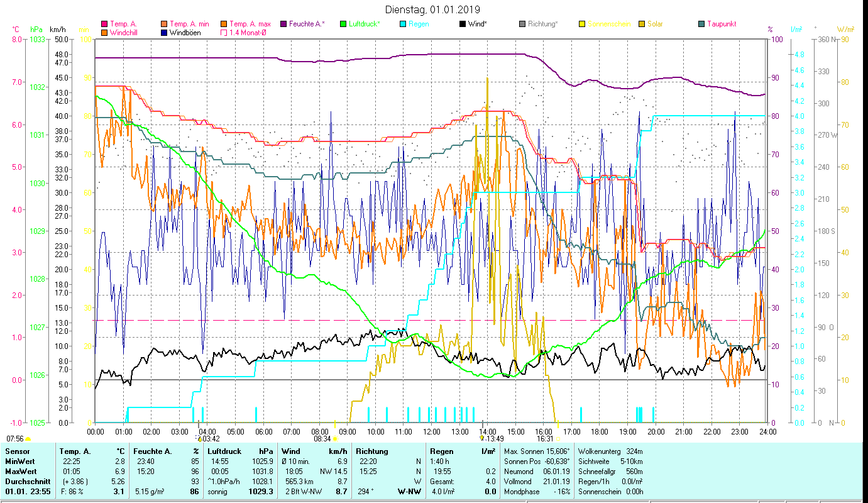Click the 'Neumond' date 06.01.19
The image size is (868, 503).
pyautogui.click(x=556, y=471)
